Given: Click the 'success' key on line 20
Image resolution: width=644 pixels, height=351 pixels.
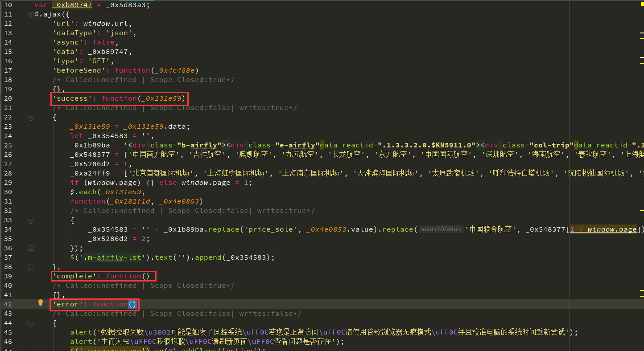Looking at the screenshot, I should pos(70,98).
